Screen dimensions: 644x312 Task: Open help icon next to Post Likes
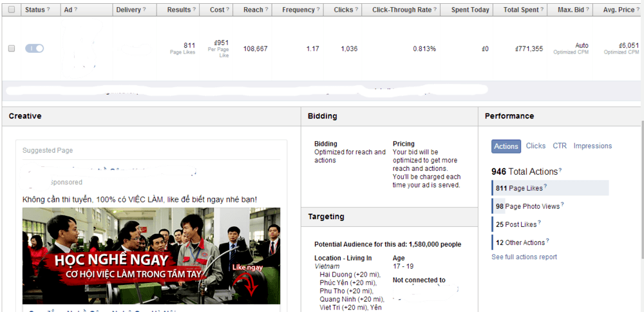pos(539,223)
